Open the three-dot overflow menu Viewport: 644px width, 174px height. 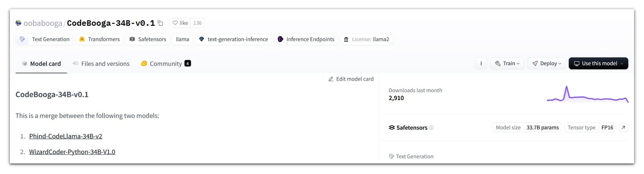tap(481, 63)
